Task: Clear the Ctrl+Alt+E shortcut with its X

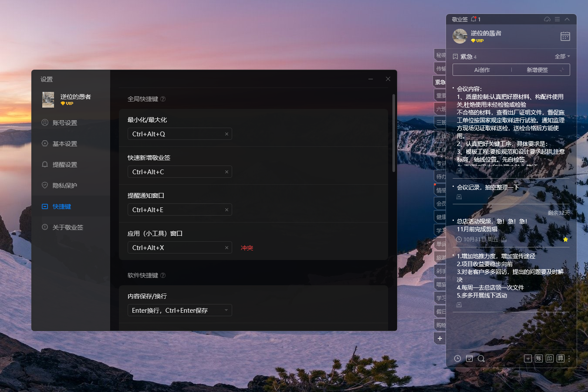Action: click(x=226, y=210)
